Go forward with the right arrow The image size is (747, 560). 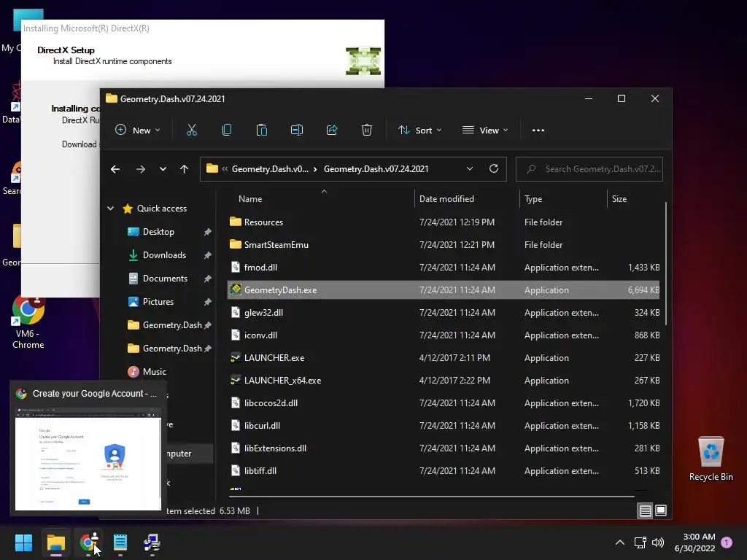[140, 169]
